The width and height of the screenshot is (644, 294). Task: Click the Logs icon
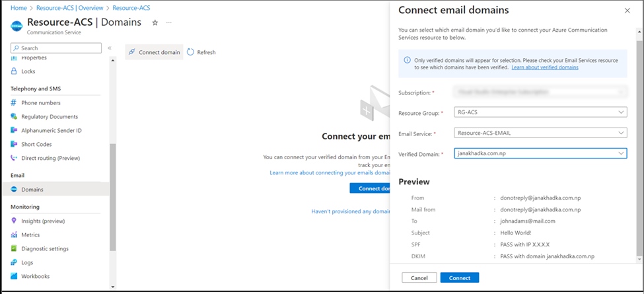coord(14,262)
